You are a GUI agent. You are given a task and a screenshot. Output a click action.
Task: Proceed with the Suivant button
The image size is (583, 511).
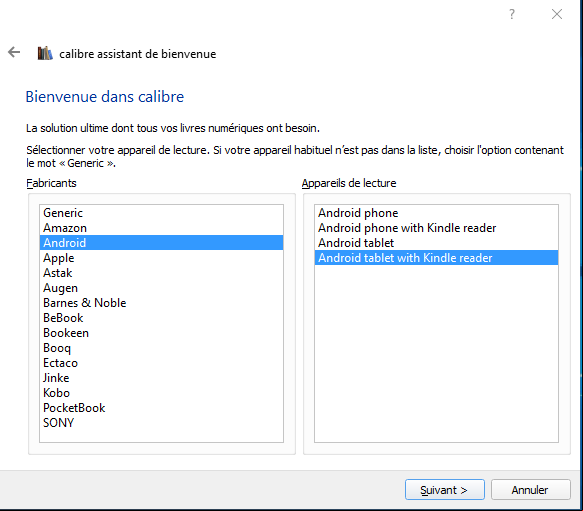[x=445, y=490]
